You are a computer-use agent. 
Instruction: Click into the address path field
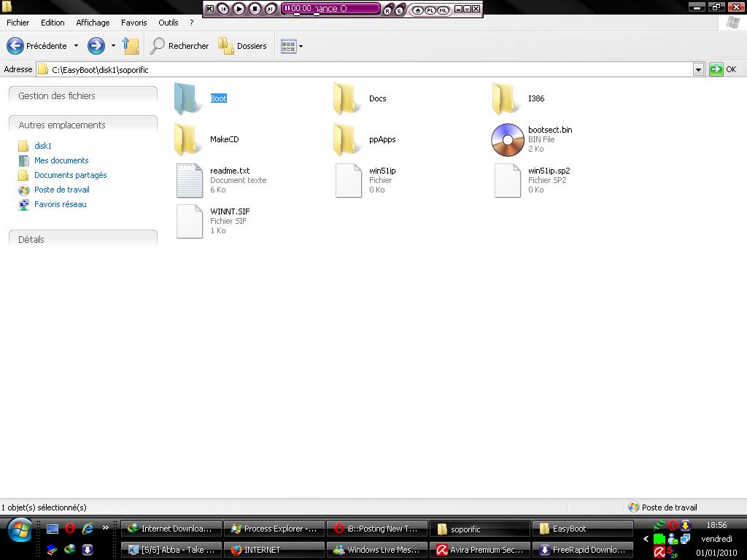tap(365, 69)
